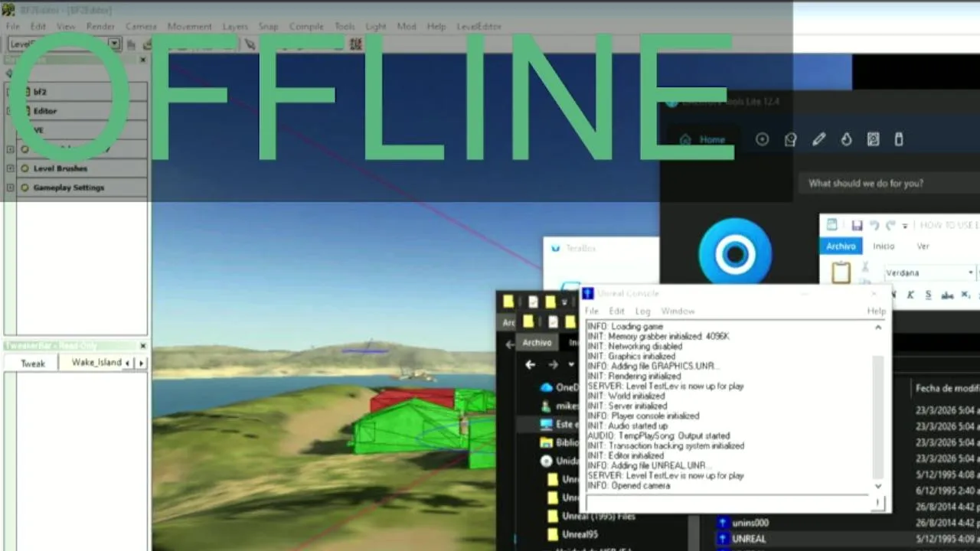Click the Quick Mount disc icon in Daemon Tools

tap(762, 139)
